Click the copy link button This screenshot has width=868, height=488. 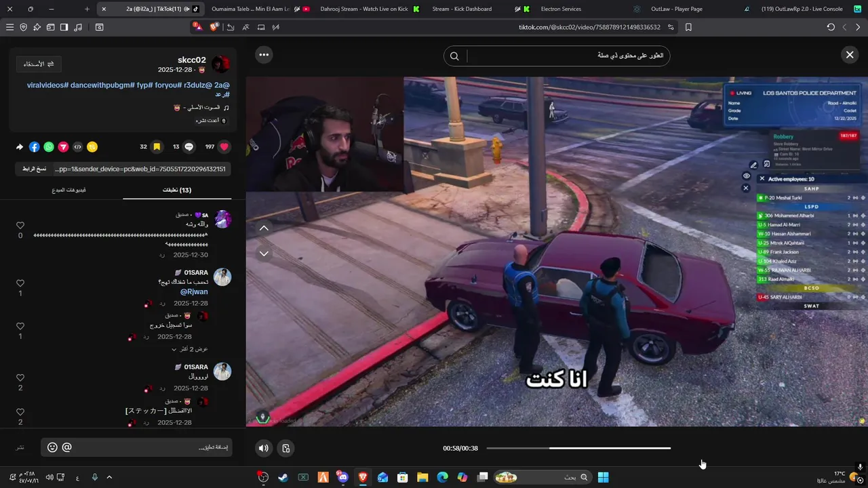tap(34, 169)
